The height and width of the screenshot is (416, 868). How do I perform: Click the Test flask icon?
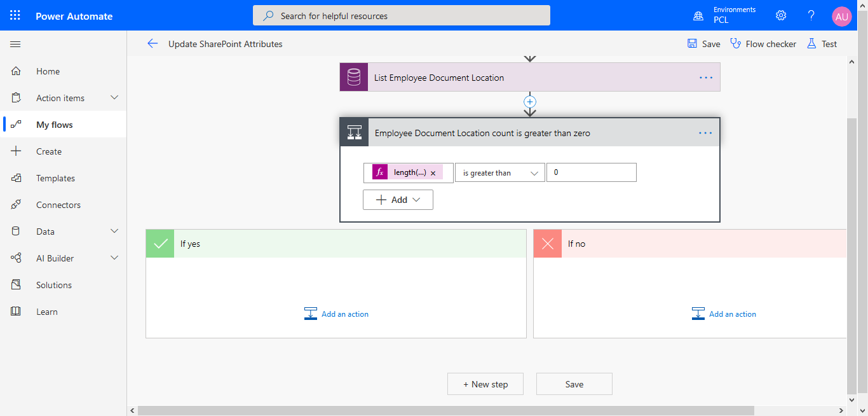(x=811, y=43)
